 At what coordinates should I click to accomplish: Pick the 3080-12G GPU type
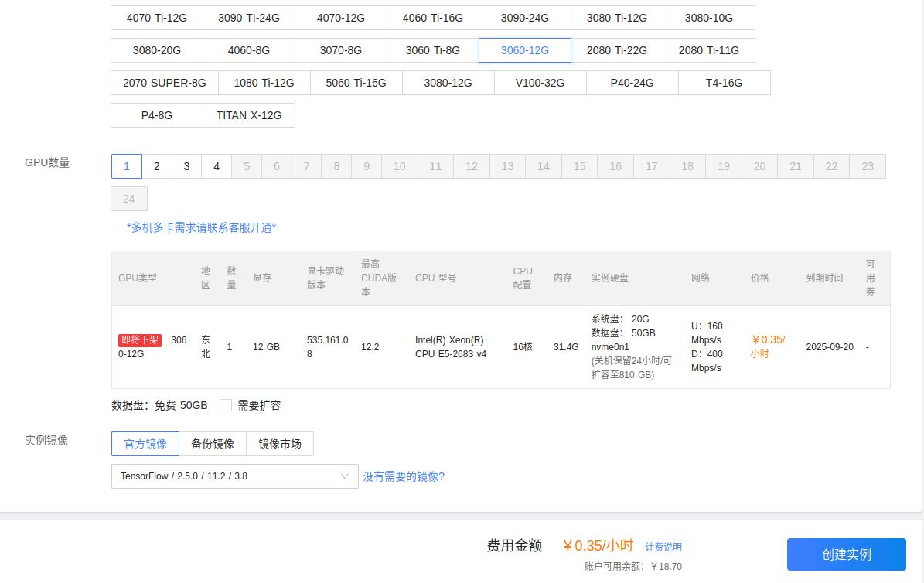pos(448,83)
